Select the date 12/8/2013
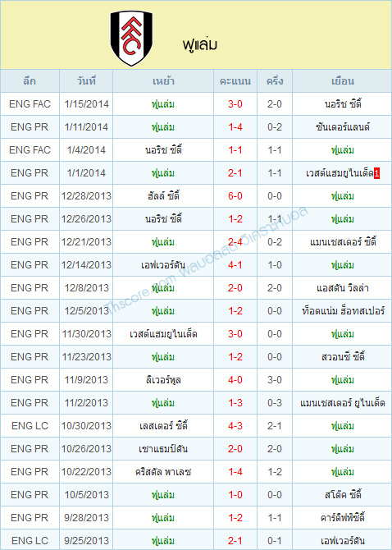 tap(86, 288)
